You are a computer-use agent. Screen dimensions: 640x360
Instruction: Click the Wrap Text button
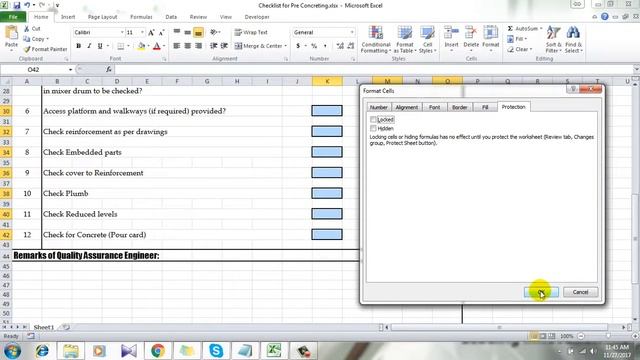tap(251, 32)
